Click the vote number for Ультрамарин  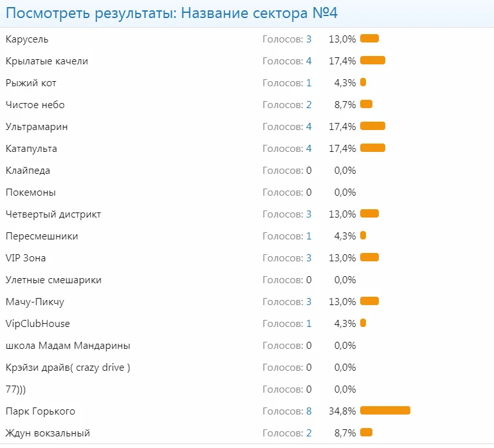(x=309, y=127)
